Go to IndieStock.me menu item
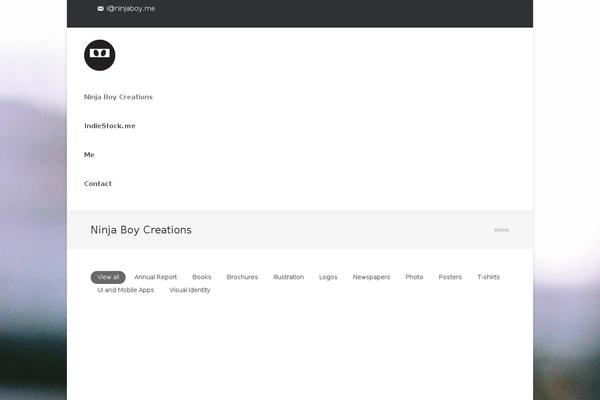The width and height of the screenshot is (600, 400). coord(110,126)
